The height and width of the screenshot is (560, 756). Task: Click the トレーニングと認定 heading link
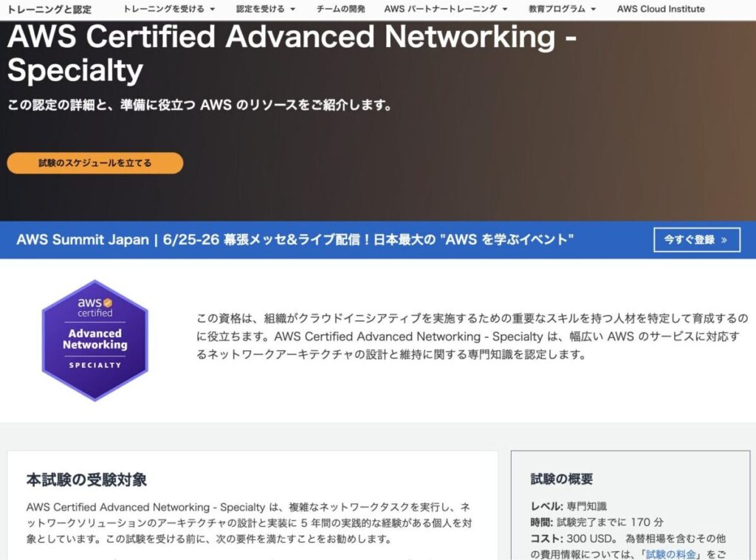49,9
